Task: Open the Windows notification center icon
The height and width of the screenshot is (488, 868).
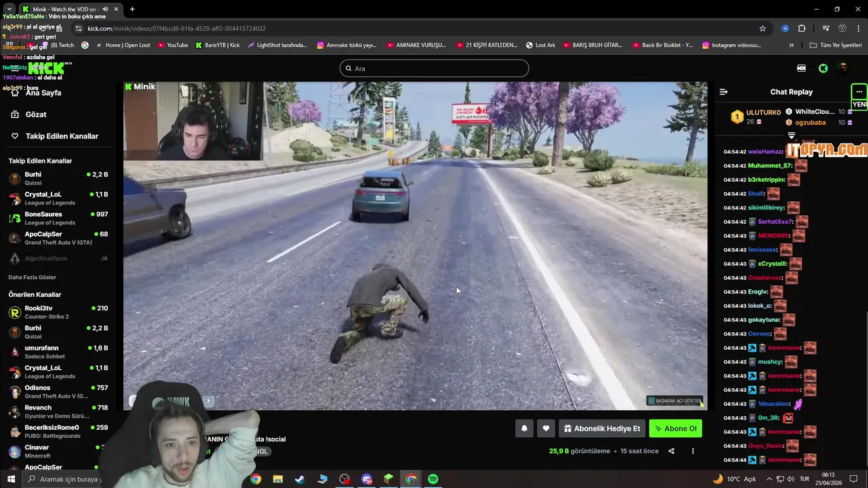Action: pos(854,479)
